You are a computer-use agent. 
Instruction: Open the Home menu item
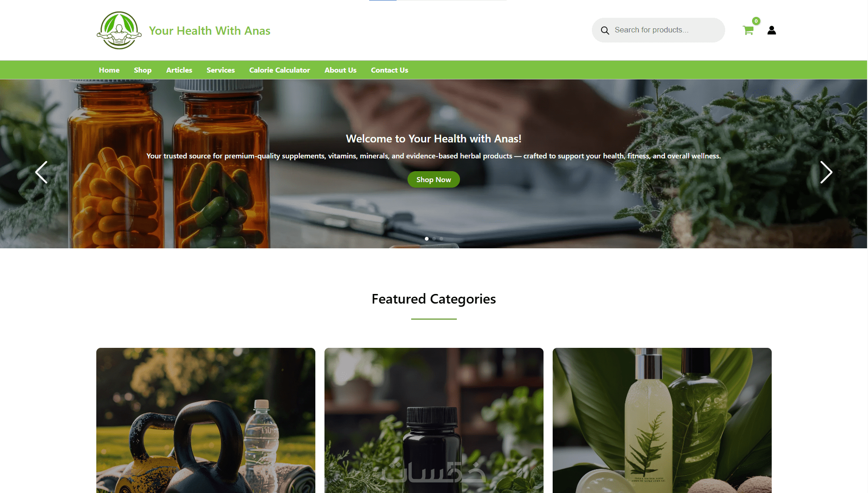[x=109, y=70]
